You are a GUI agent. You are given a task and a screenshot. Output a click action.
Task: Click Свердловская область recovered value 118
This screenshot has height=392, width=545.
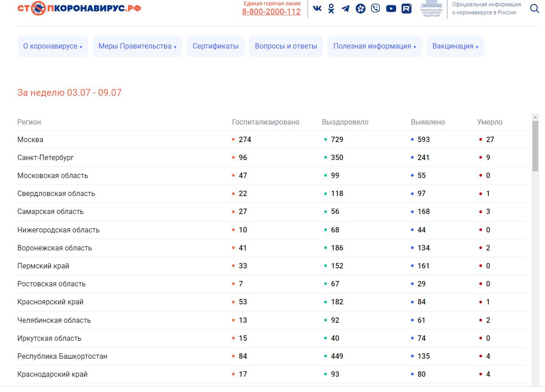[x=337, y=194]
